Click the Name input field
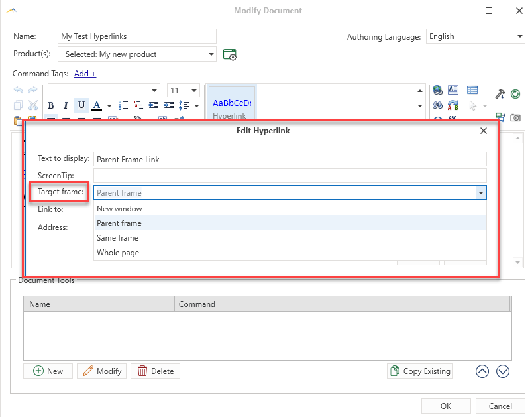532x417 pixels. pyautogui.click(x=136, y=36)
